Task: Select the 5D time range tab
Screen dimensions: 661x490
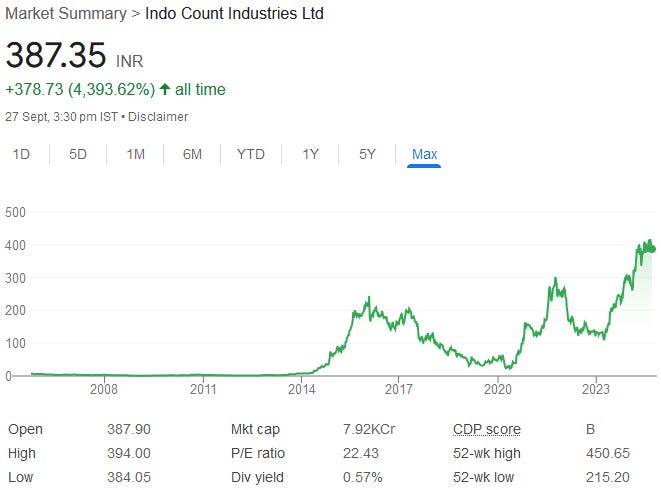Action: pyautogui.click(x=78, y=154)
